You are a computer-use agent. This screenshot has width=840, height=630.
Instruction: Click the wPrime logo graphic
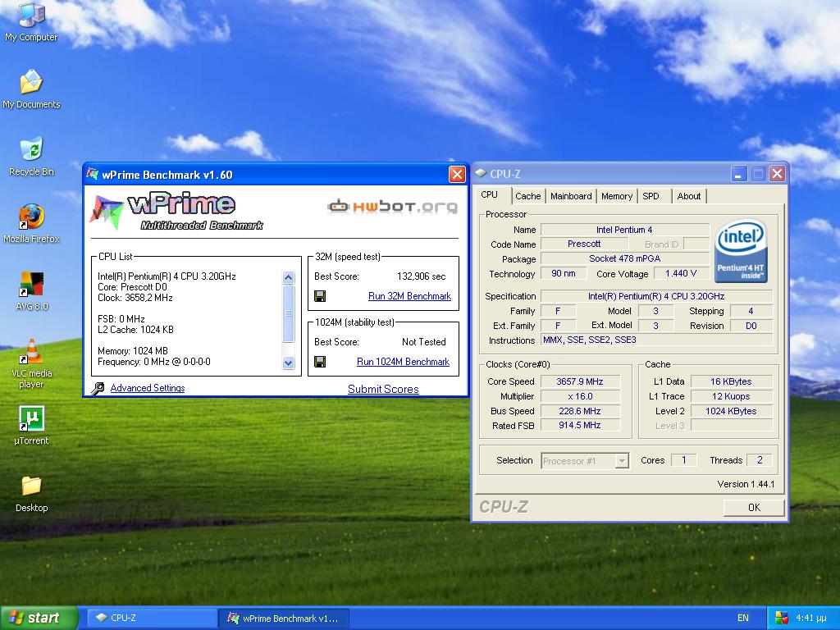click(176, 211)
